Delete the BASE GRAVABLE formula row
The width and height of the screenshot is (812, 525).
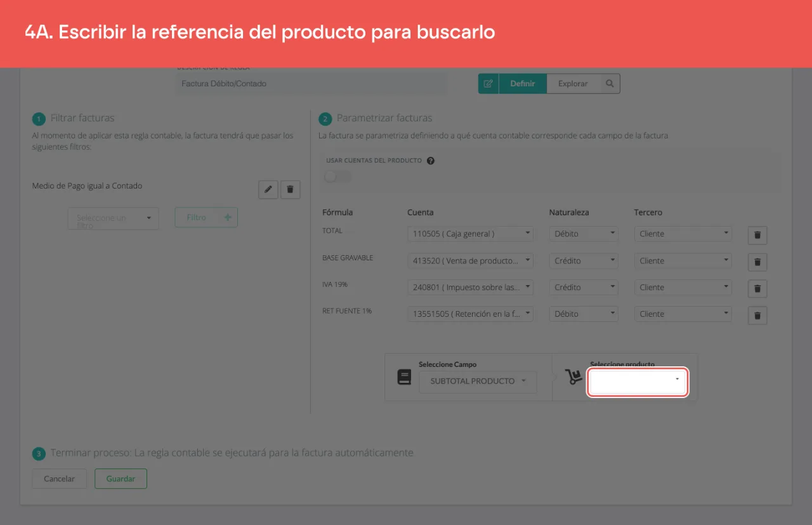[x=757, y=262]
